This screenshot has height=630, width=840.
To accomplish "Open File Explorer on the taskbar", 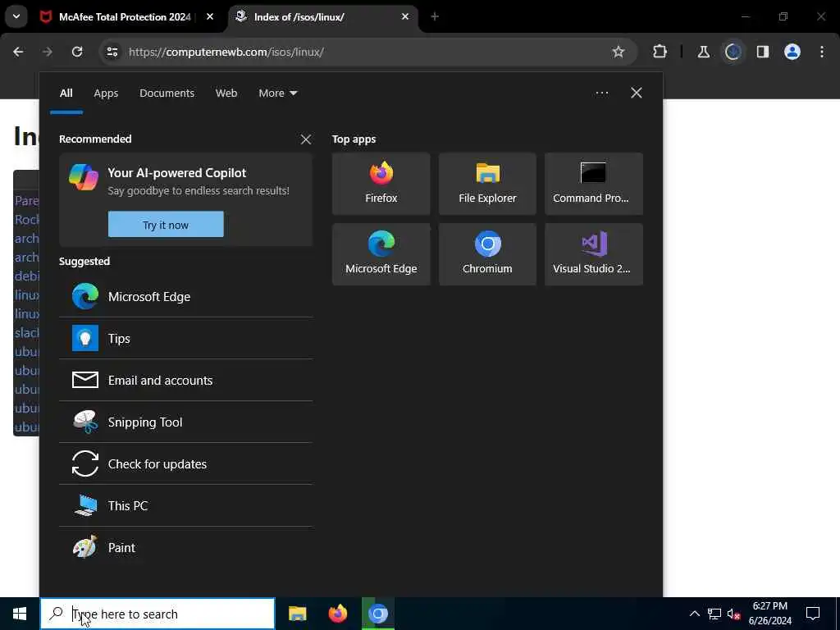I will tap(297, 614).
